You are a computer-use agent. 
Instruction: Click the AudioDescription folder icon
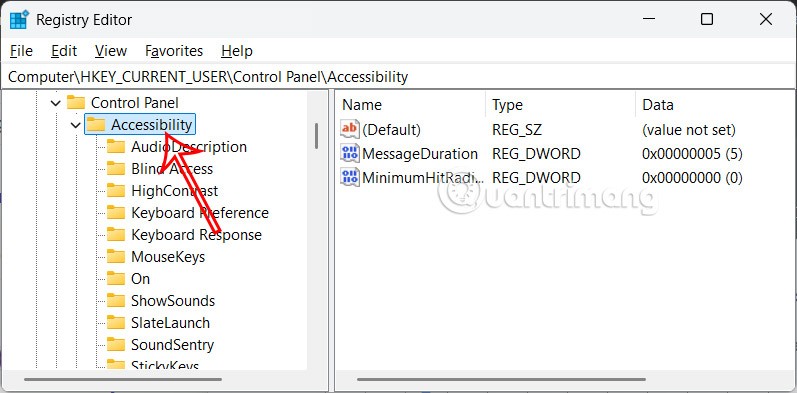(116, 147)
